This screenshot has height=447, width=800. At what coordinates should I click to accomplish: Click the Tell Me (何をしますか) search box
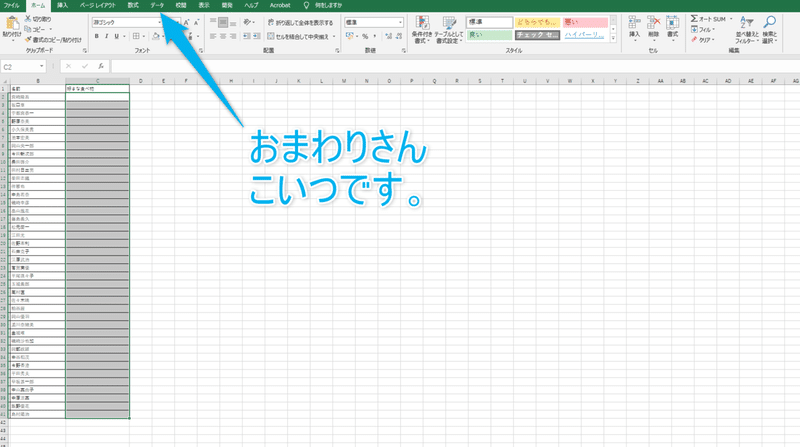[x=323, y=5]
